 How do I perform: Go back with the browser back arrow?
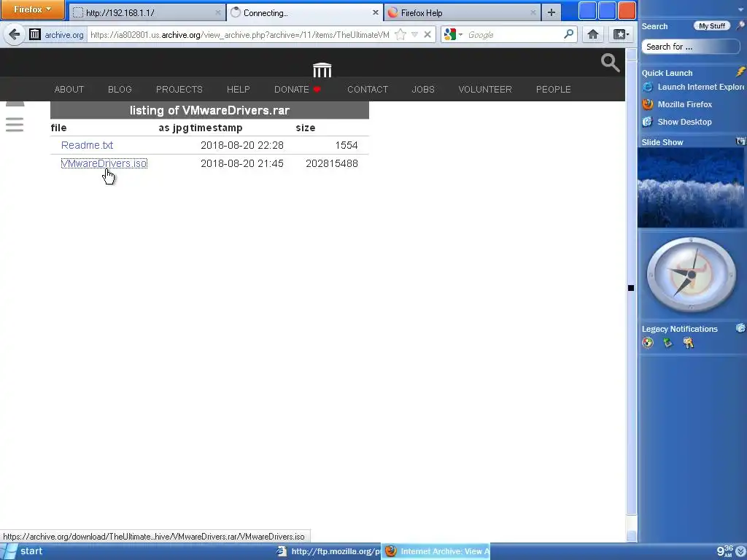15,34
